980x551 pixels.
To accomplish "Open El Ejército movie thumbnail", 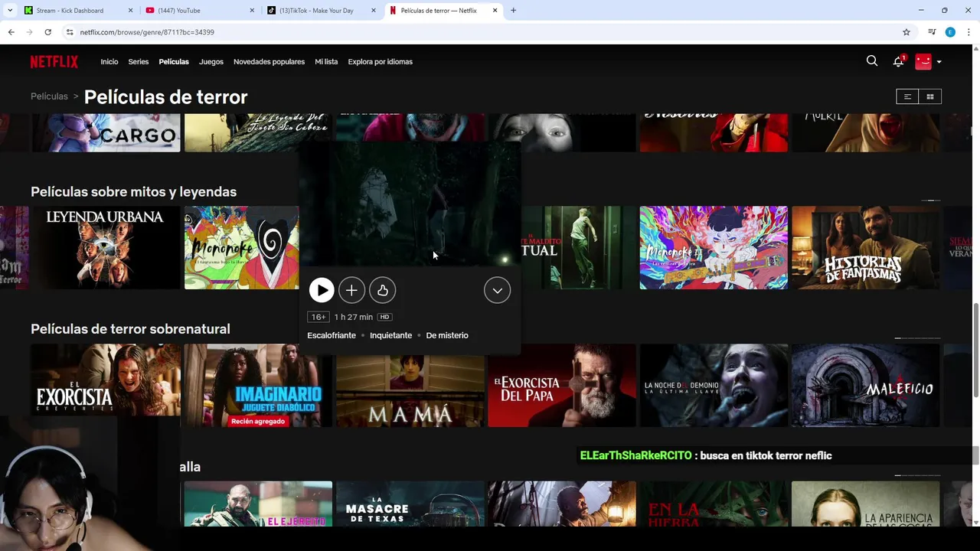I will tap(258, 504).
